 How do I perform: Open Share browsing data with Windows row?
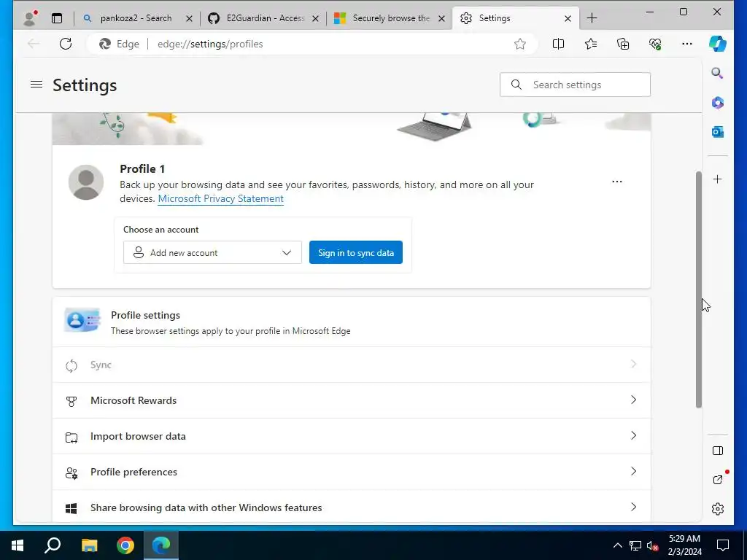coord(352,507)
